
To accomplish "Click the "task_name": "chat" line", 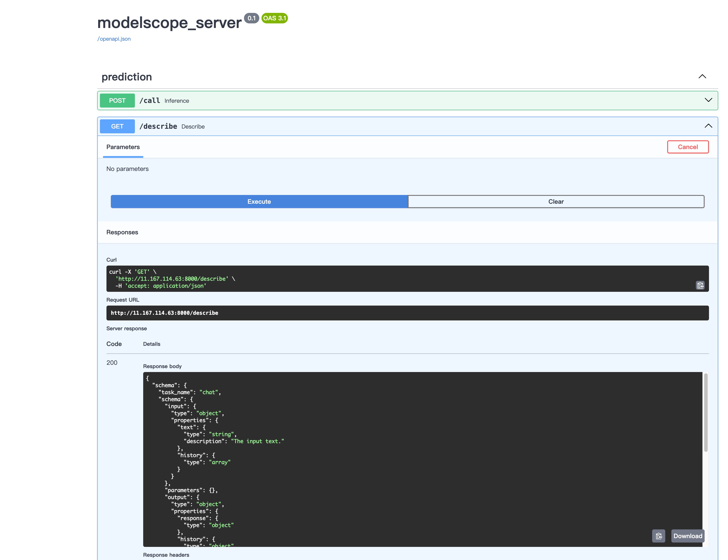I will coord(190,392).
